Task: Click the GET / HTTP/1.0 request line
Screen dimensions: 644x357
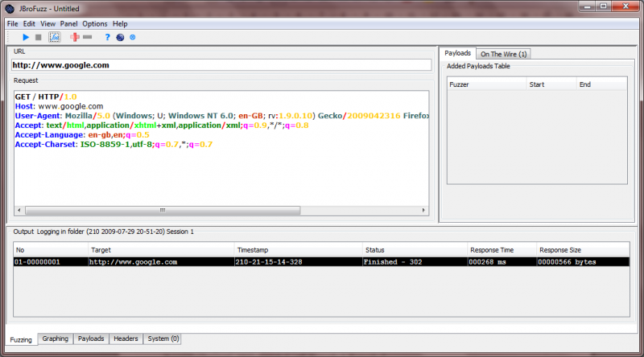Action: pos(46,96)
